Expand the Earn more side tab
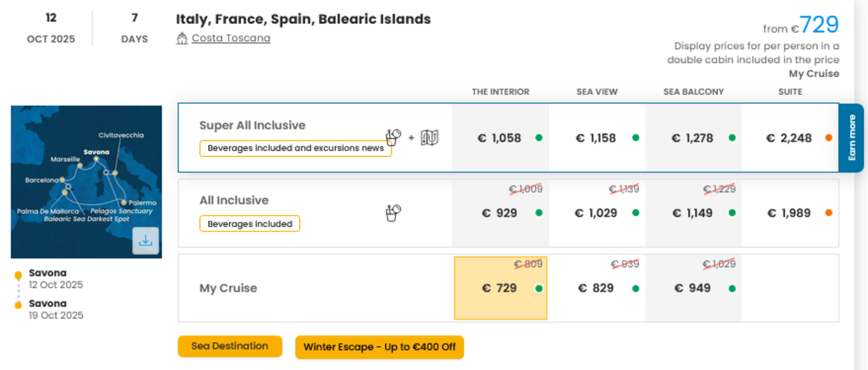The width and height of the screenshot is (868, 370). [851, 138]
